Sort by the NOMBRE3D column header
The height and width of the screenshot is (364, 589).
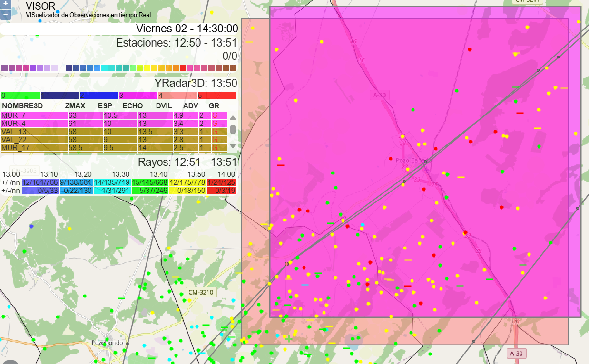coord(22,105)
